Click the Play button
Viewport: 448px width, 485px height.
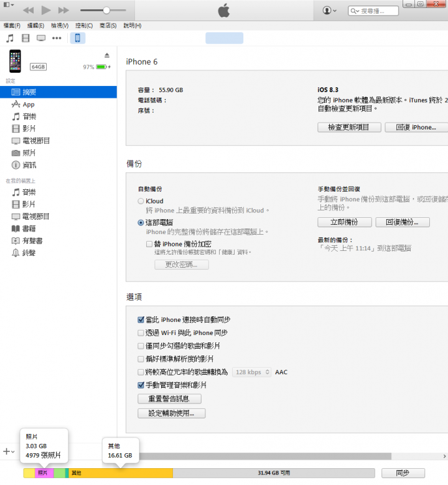[x=46, y=10]
